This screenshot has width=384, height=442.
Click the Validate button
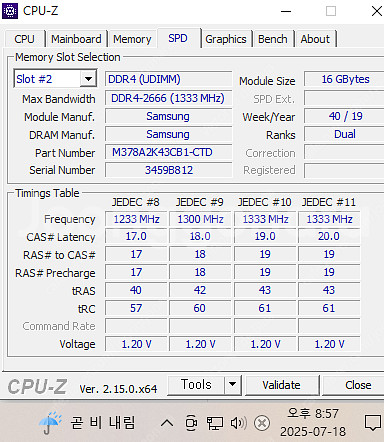(281, 385)
